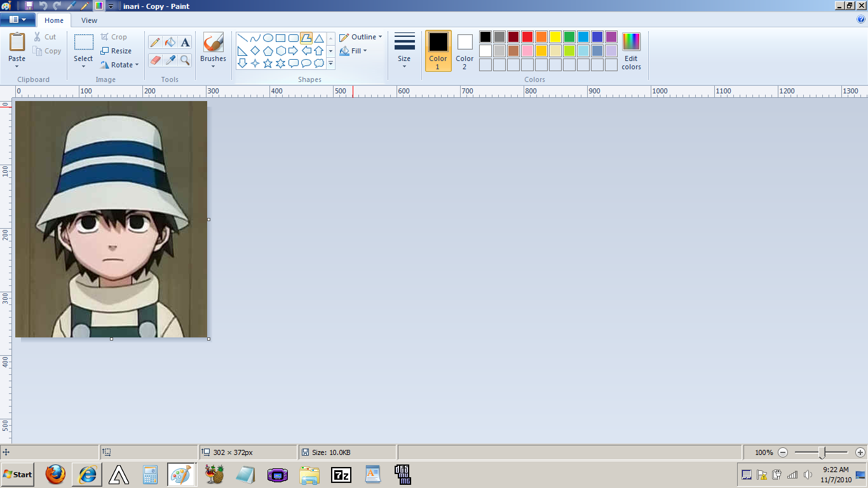The image size is (868, 488).
Task: Click the Redo arrow in title bar
Action: click(x=57, y=6)
